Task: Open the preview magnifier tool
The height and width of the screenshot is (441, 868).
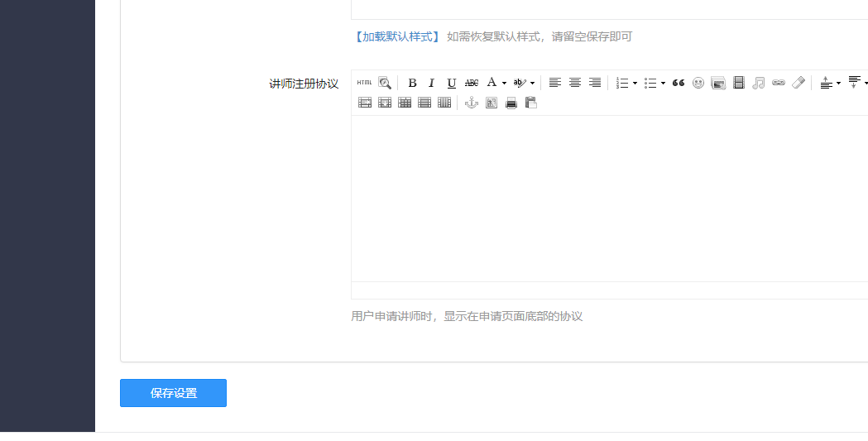Action: click(x=385, y=83)
